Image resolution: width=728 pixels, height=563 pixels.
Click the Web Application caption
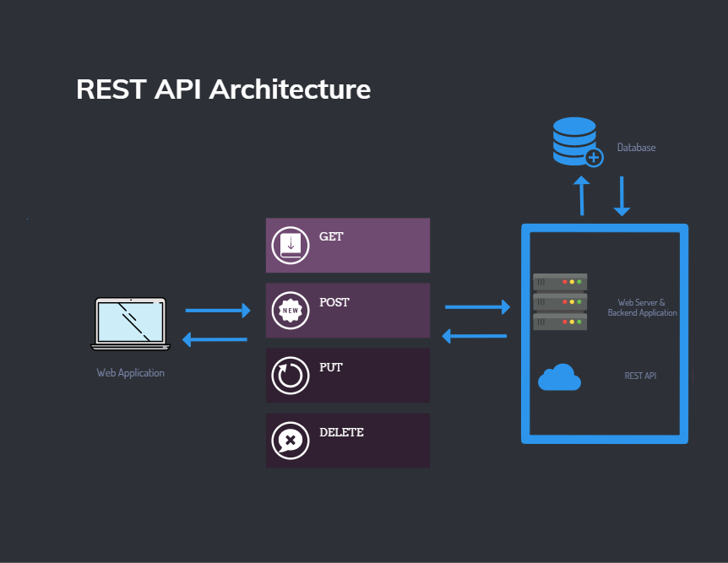(x=130, y=373)
